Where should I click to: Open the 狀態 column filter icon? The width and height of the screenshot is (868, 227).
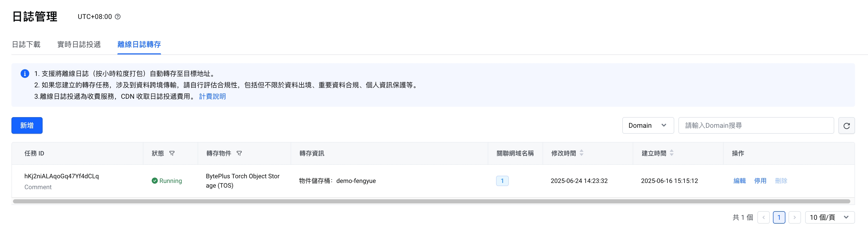point(172,153)
